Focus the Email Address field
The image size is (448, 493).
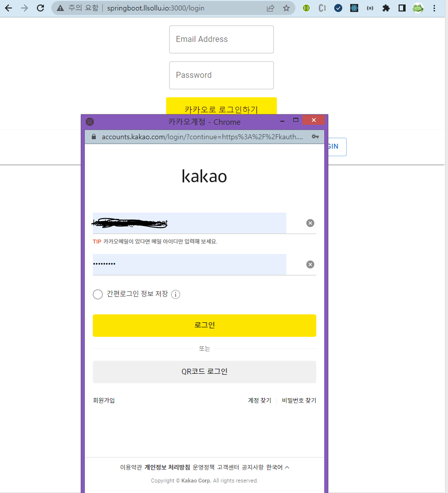[x=222, y=39]
